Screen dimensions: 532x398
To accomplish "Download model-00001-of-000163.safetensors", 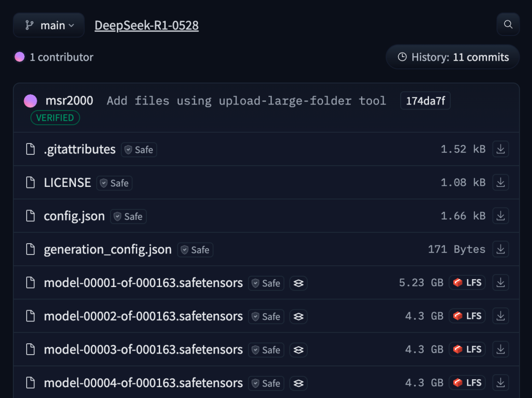I will pyautogui.click(x=500, y=283).
